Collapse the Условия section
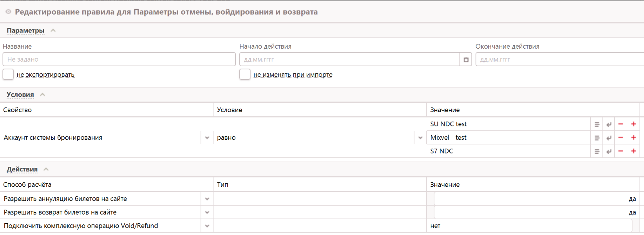Viewport: 644px width, 235px height. click(x=43, y=95)
